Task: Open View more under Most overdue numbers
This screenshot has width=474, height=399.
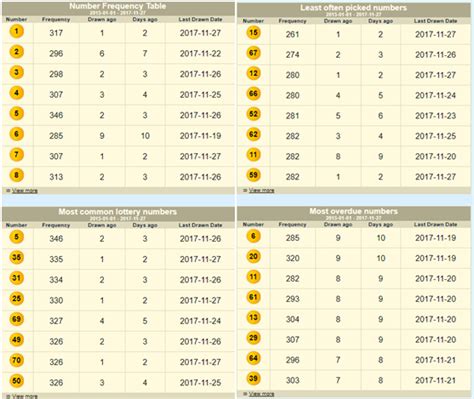Action: 261,394
